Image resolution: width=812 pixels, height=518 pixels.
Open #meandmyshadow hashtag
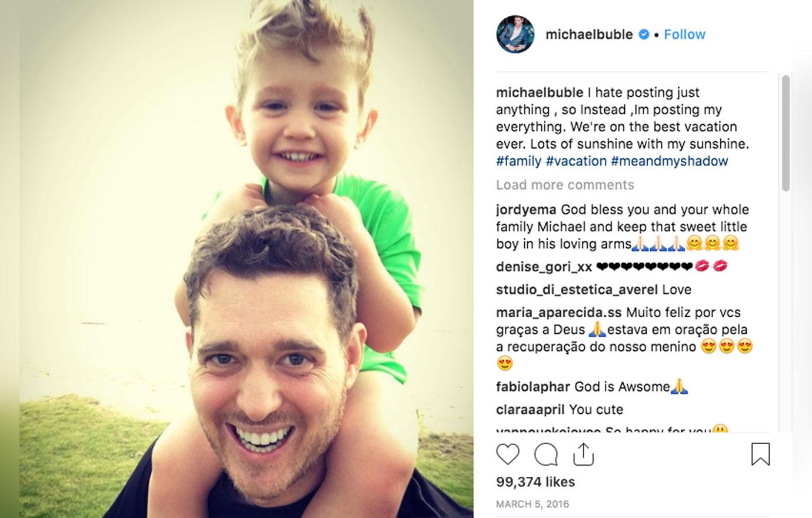coord(670,161)
